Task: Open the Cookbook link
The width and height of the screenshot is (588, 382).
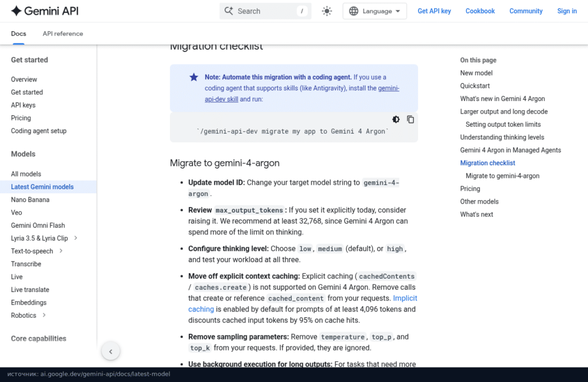Action: (x=480, y=11)
